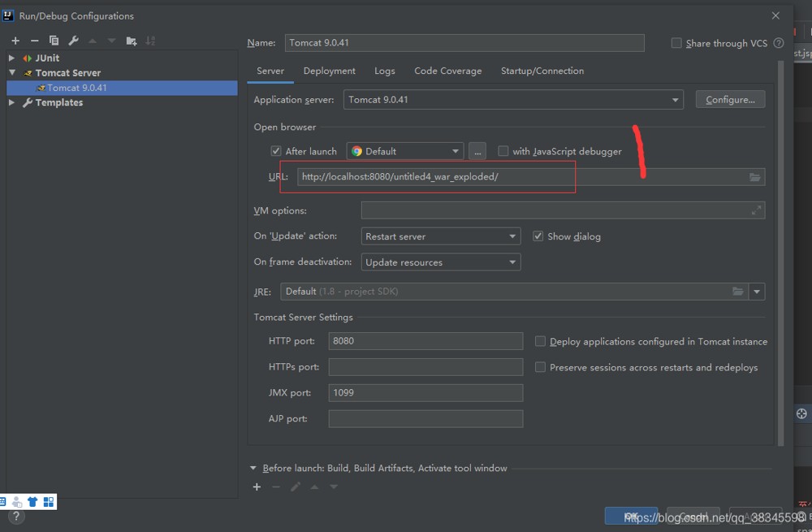Remove the selected configuration with the minus icon

point(35,41)
